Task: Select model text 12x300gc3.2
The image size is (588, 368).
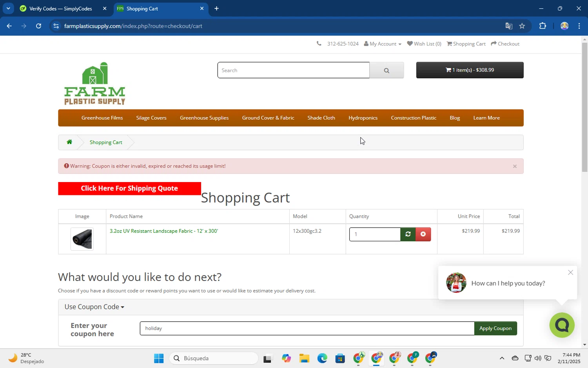Action: click(307, 231)
